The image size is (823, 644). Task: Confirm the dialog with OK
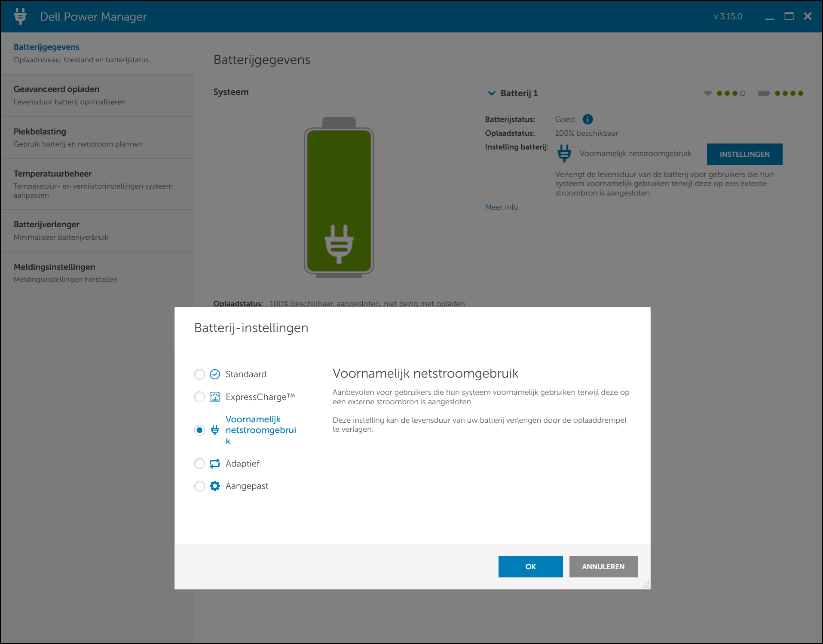pyautogui.click(x=531, y=567)
